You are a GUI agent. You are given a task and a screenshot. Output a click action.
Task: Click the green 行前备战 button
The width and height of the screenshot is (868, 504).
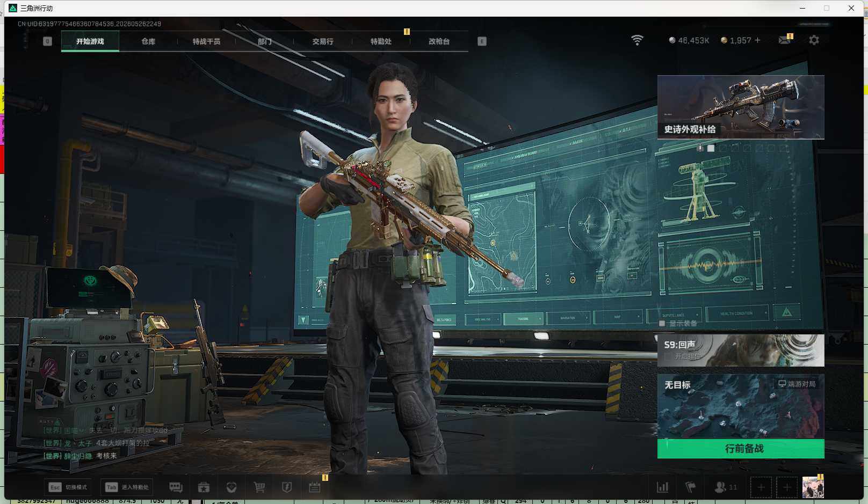741,449
